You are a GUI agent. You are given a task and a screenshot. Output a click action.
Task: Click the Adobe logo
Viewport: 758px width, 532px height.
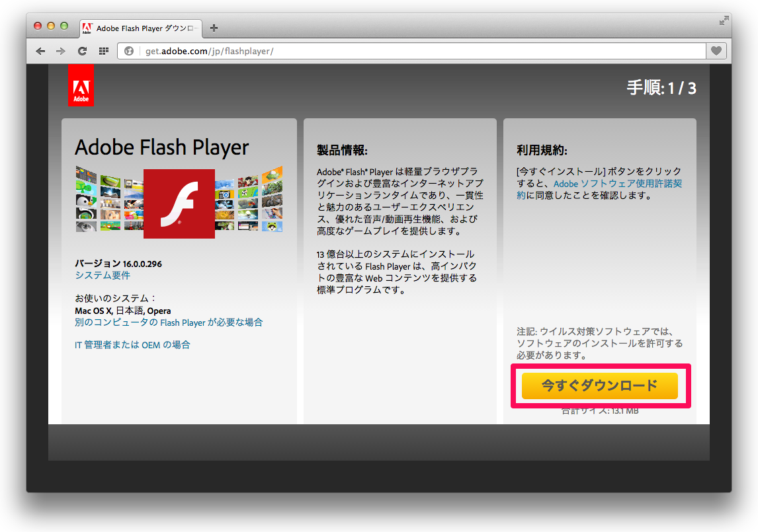(x=81, y=86)
